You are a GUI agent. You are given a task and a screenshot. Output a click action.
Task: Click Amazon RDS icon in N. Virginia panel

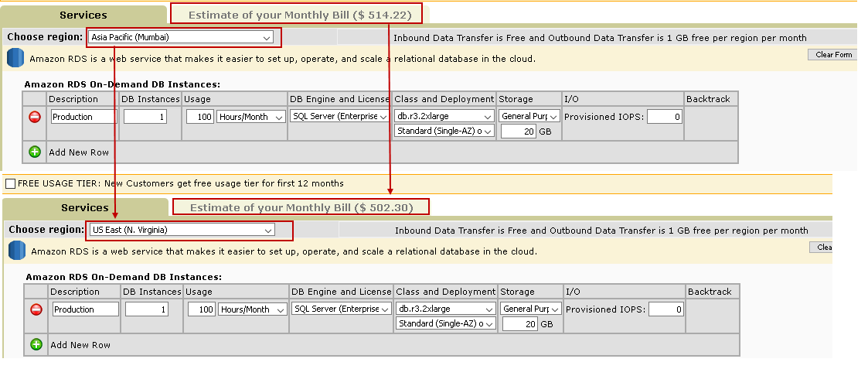click(17, 251)
